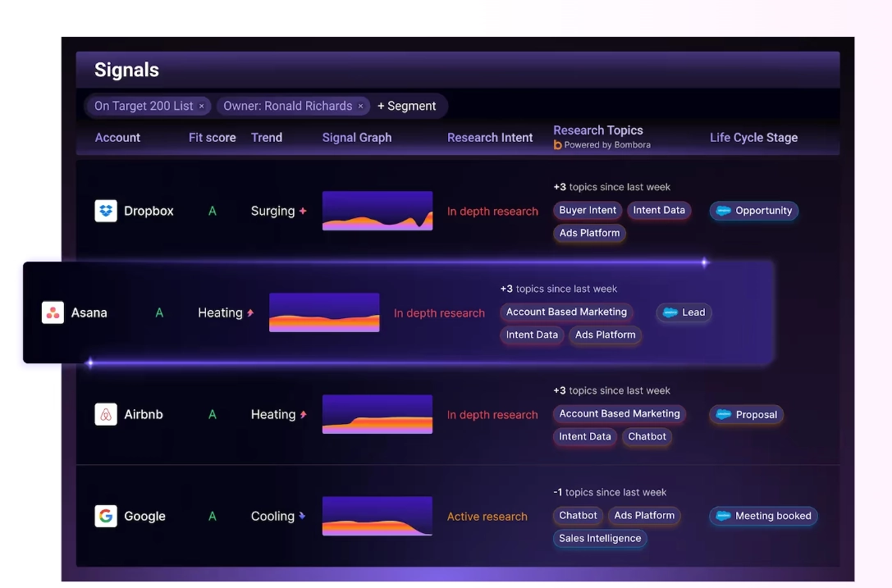Click the Proposal stage text for Airbnb
This screenshot has height=588, width=892.
756,415
